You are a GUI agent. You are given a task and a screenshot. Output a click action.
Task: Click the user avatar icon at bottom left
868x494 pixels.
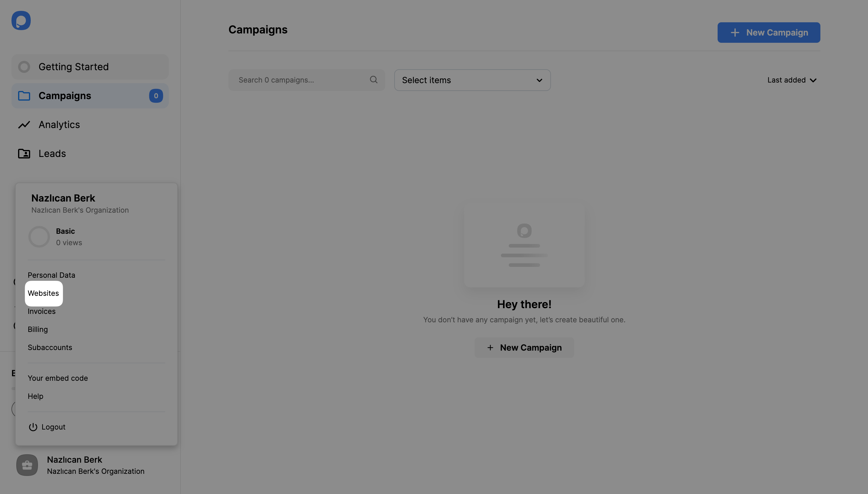(27, 465)
